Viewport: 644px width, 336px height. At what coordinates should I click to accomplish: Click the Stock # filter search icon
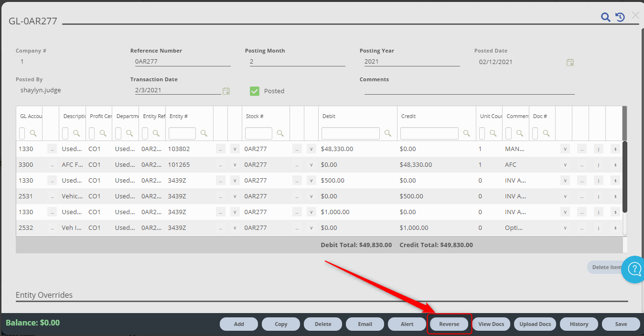(280, 133)
